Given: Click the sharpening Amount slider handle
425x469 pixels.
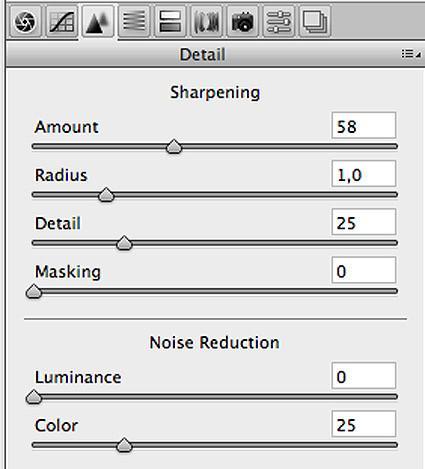Looking at the screenshot, I should [x=174, y=147].
